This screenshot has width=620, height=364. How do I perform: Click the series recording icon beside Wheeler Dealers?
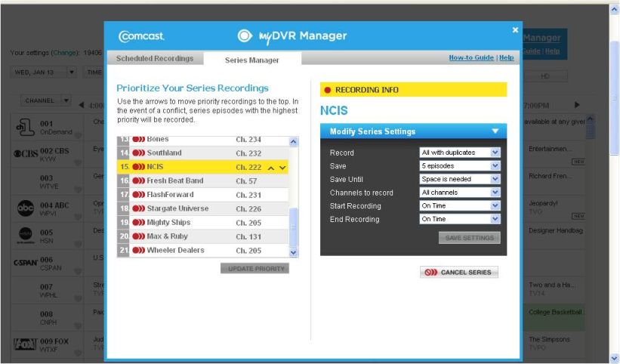[x=138, y=251]
